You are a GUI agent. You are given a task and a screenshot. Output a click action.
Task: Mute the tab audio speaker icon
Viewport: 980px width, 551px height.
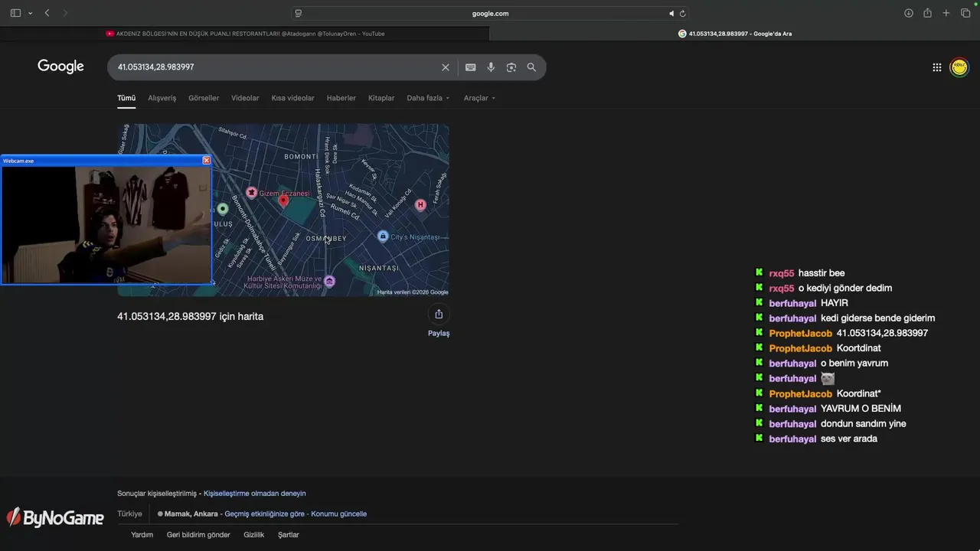(671, 13)
